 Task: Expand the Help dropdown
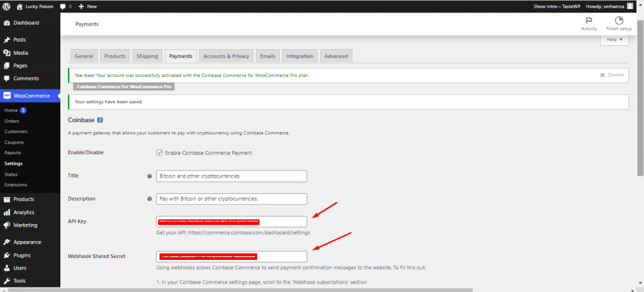point(614,40)
